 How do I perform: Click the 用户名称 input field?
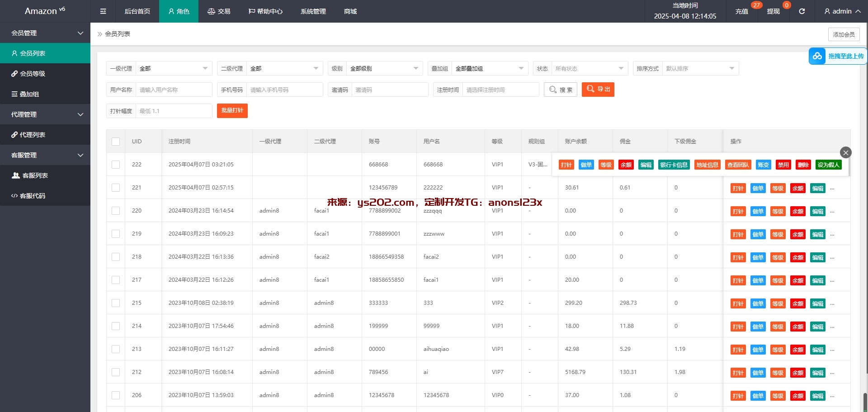point(174,90)
